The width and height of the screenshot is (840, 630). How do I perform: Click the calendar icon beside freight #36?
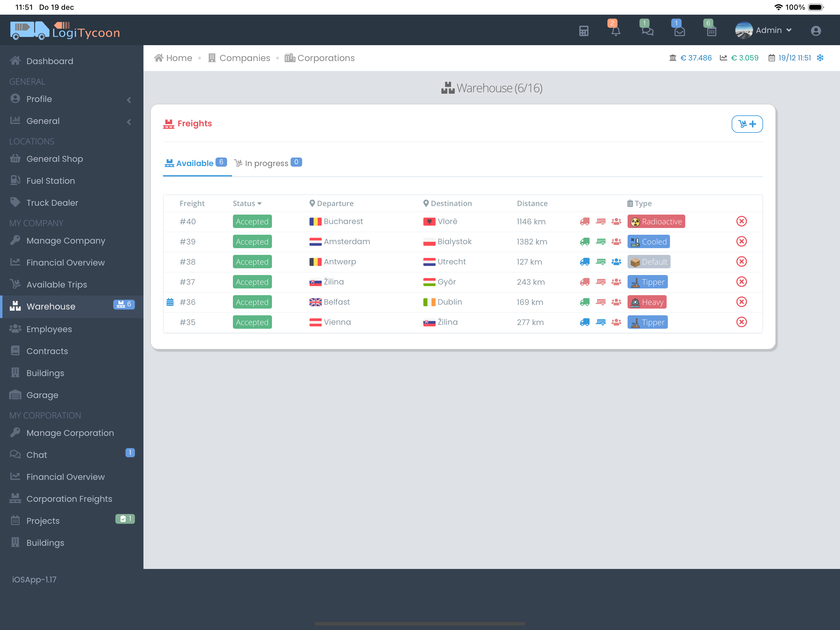pos(170,302)
